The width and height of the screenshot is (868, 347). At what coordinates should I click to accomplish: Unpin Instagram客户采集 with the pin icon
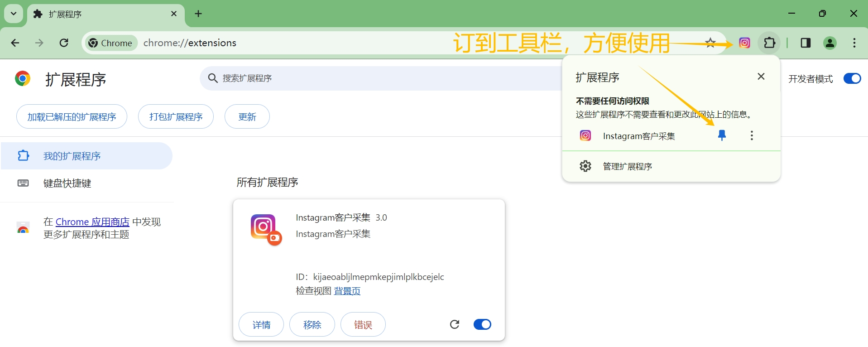point(722,135)
